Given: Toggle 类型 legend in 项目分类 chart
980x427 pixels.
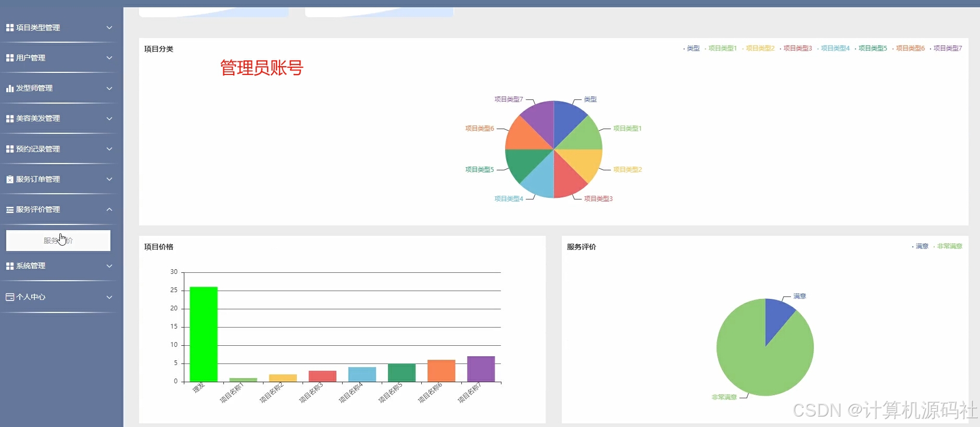Looking at the screenshot, I should (x=692, y=48).
